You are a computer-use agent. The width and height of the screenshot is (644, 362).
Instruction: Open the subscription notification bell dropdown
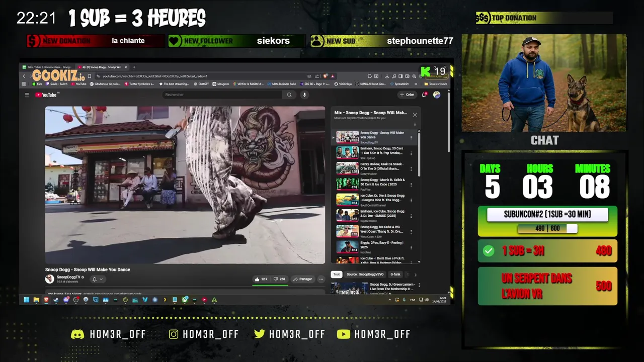pyautogui.click(x=98, y=279)
